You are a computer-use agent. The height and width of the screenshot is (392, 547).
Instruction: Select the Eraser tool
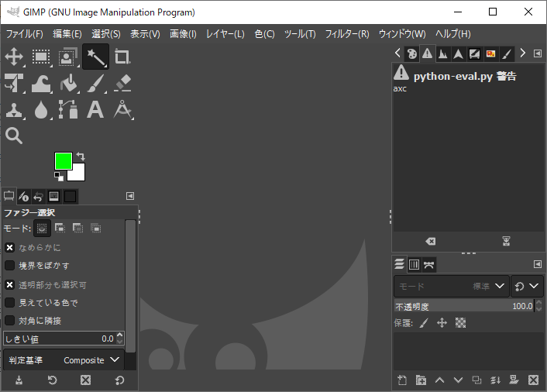coord(122,83)
